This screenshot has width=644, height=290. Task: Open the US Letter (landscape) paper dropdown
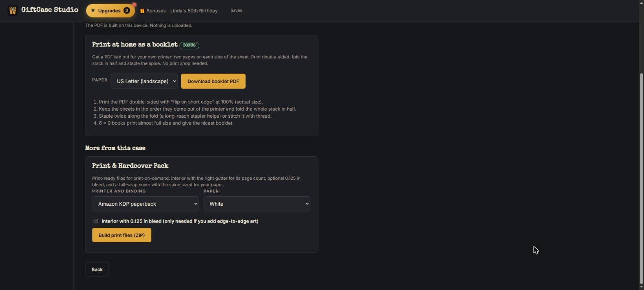click(144, 81)
